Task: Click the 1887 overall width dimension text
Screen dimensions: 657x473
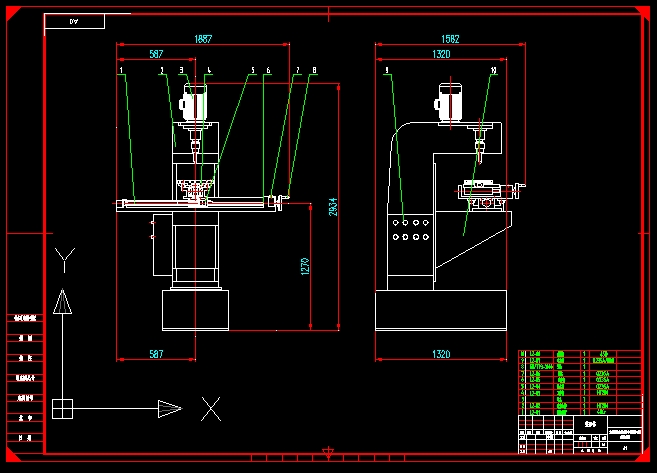Action: [x=203, y=39]
